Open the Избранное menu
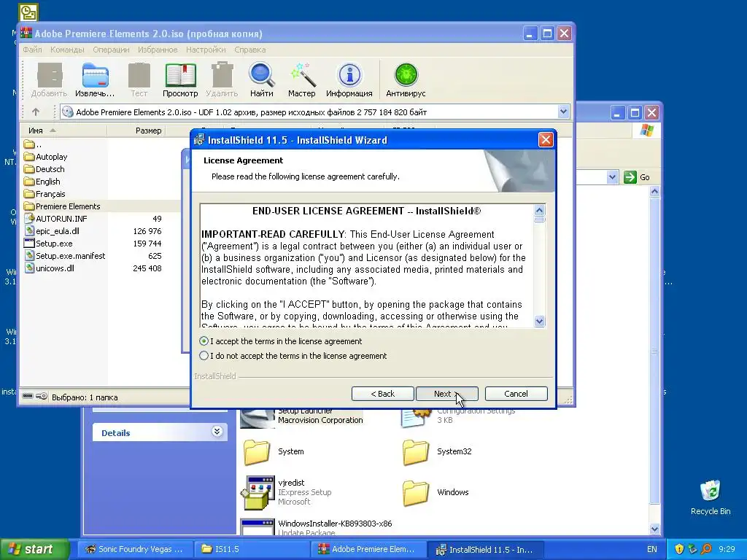 tap(158, 50)
